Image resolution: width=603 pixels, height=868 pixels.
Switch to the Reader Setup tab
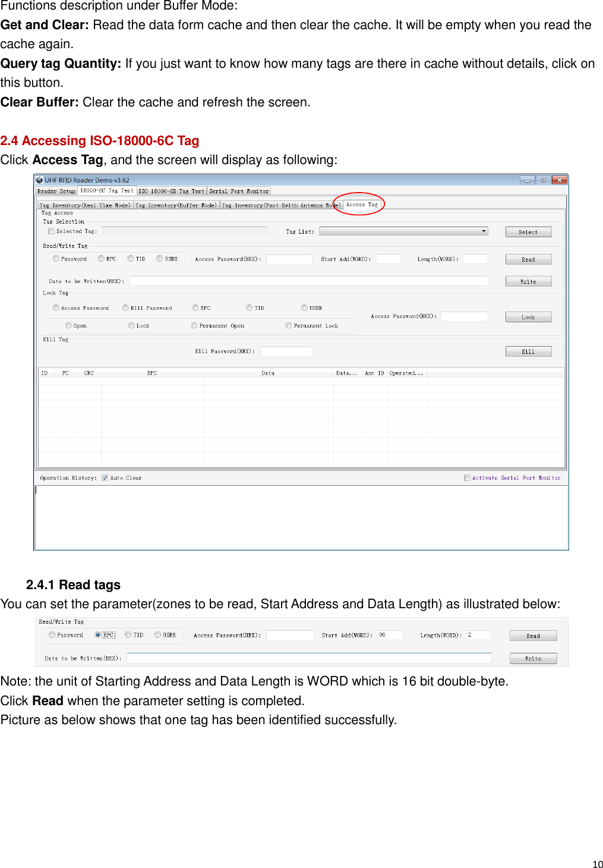[x=55, y=190]
